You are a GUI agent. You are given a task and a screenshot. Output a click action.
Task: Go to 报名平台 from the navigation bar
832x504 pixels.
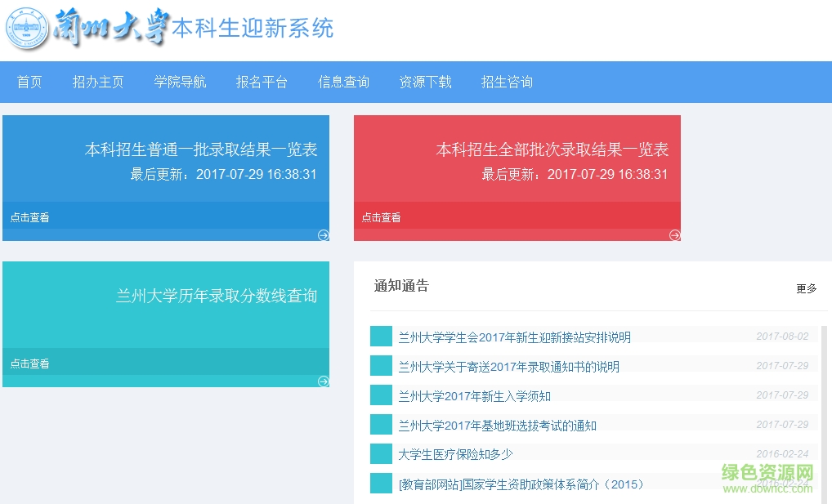pos(262,82)
